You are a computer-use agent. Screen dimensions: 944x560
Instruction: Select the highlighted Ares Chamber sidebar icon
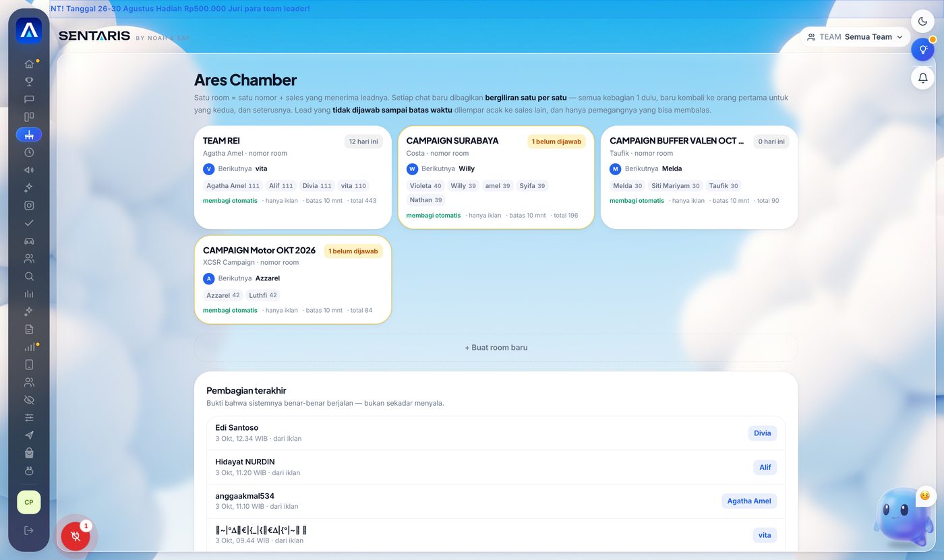pyautogui.click(x=29, y=135)
